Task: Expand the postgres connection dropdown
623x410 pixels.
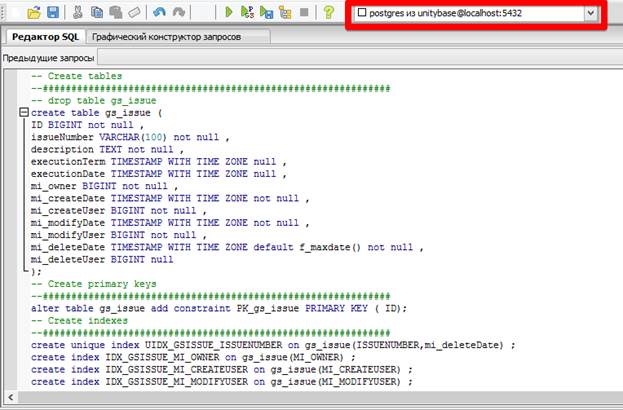Action: click(x=590, y=12)
